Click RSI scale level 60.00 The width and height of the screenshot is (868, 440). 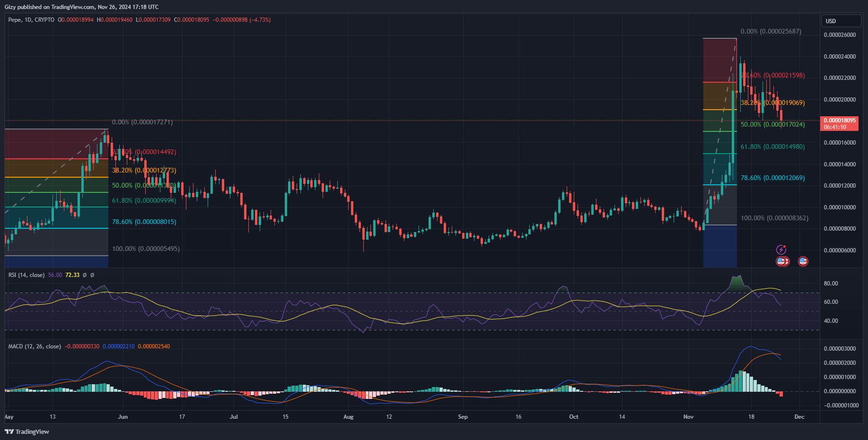(x=831, y=302)
